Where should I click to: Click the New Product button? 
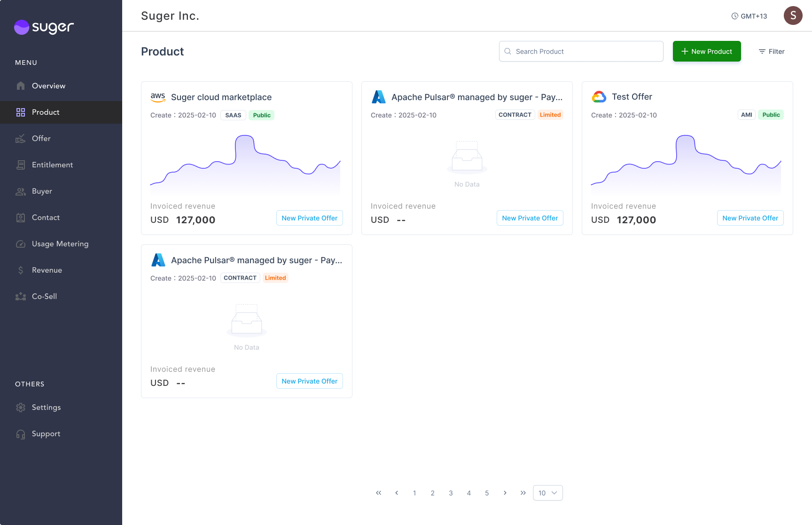coord(707,51)
